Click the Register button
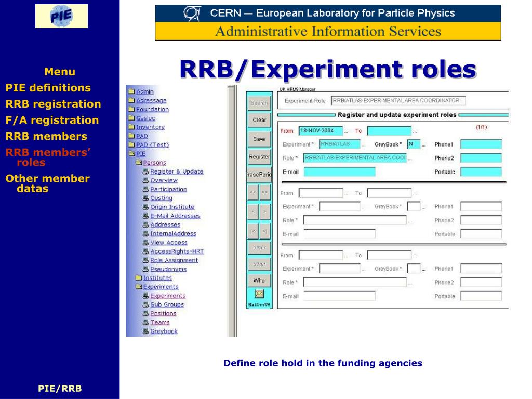 [x=259, y=157]
